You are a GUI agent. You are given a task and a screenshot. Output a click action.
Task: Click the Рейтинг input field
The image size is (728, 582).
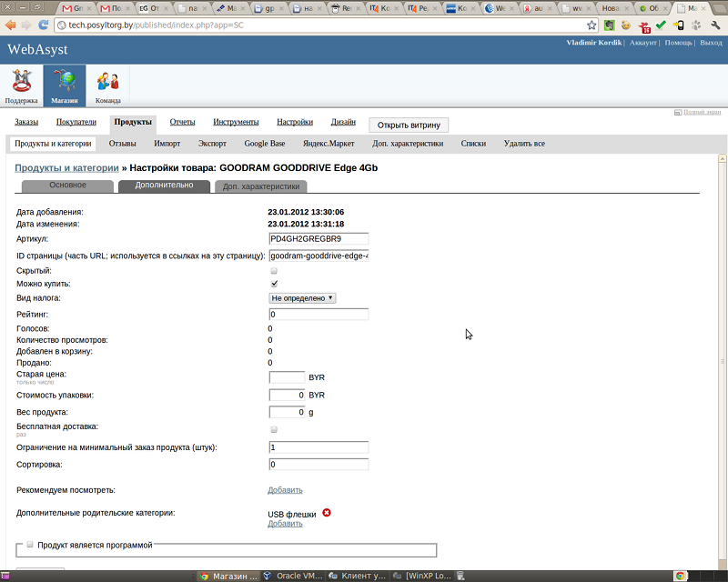coord(318,315)
